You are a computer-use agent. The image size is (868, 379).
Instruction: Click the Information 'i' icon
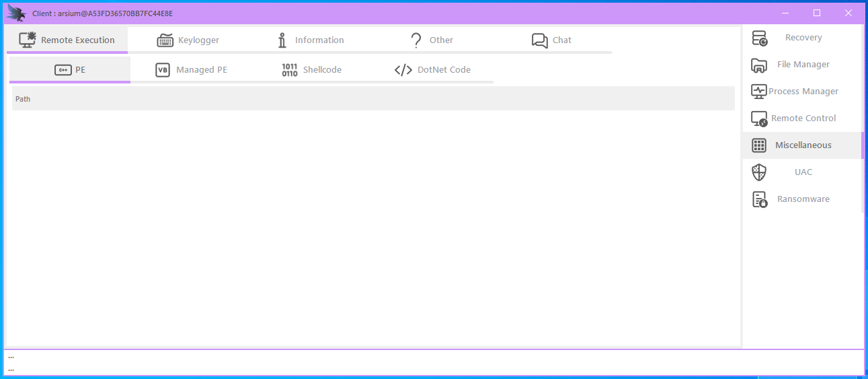[282, 40]
